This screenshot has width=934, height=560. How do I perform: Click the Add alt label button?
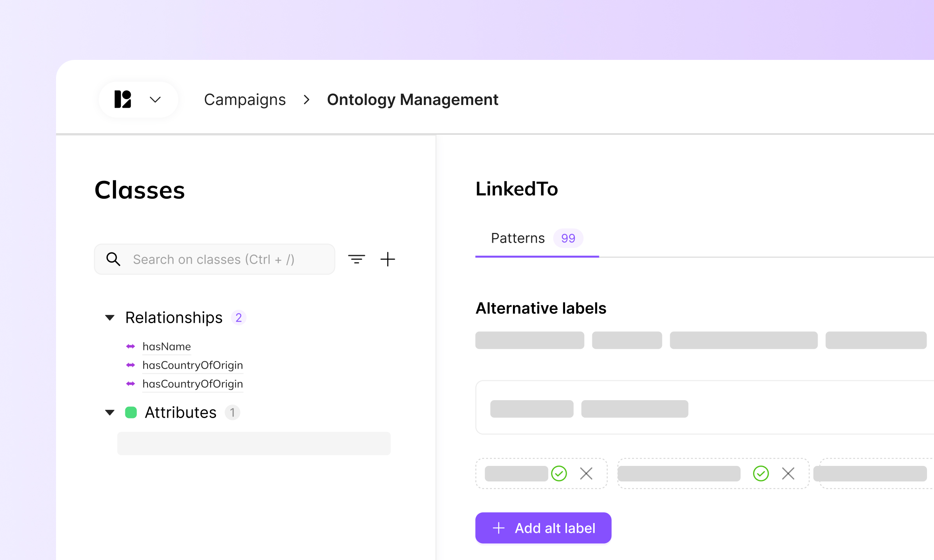click(x=543, y=528)
